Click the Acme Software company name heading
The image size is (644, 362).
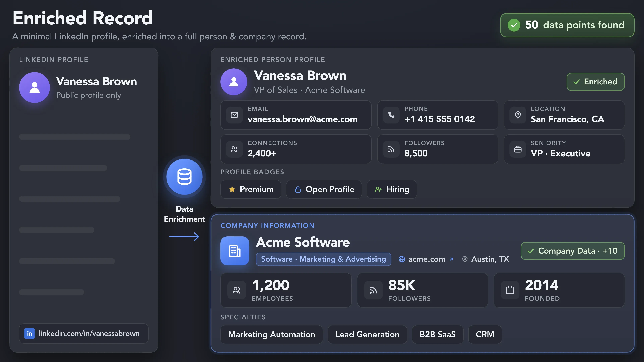point(303,242)
